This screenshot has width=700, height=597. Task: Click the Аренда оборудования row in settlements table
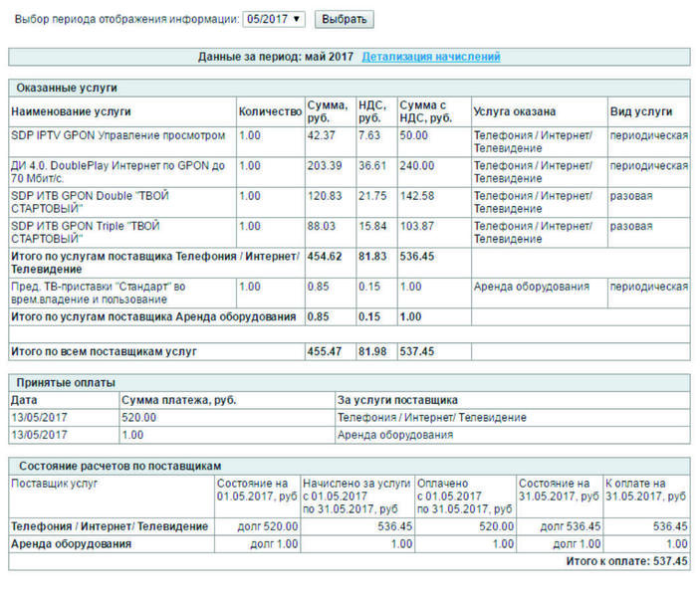click(350, 544)
